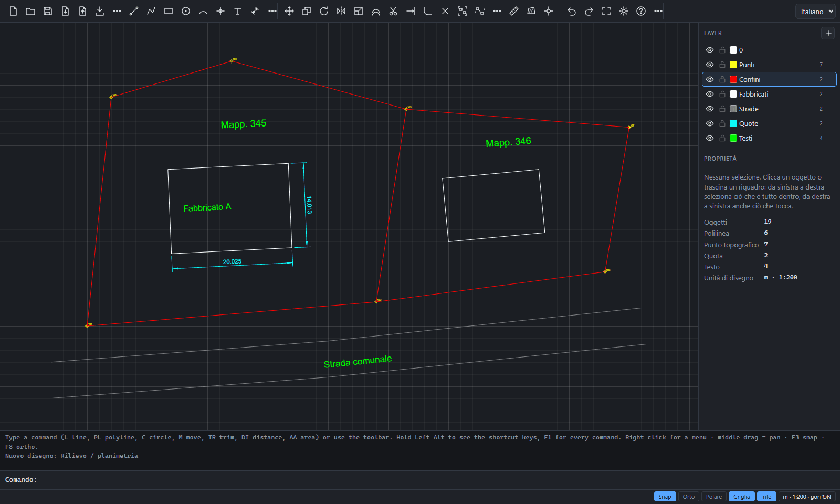The height and width of the screenshot is (504, 840).
Task: Toggle the Polare tracking button
Action: point(714,497)
